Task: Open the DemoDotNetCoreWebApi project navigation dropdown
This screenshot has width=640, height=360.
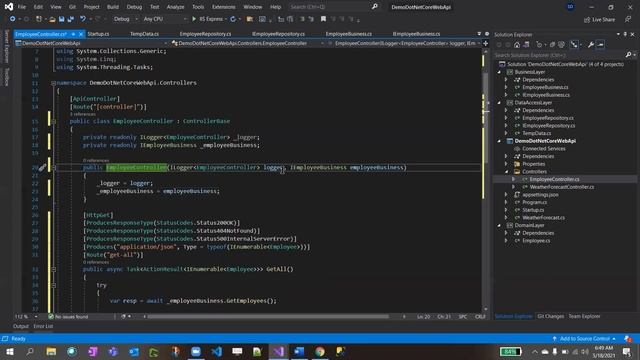Action: tap(92, 43)
